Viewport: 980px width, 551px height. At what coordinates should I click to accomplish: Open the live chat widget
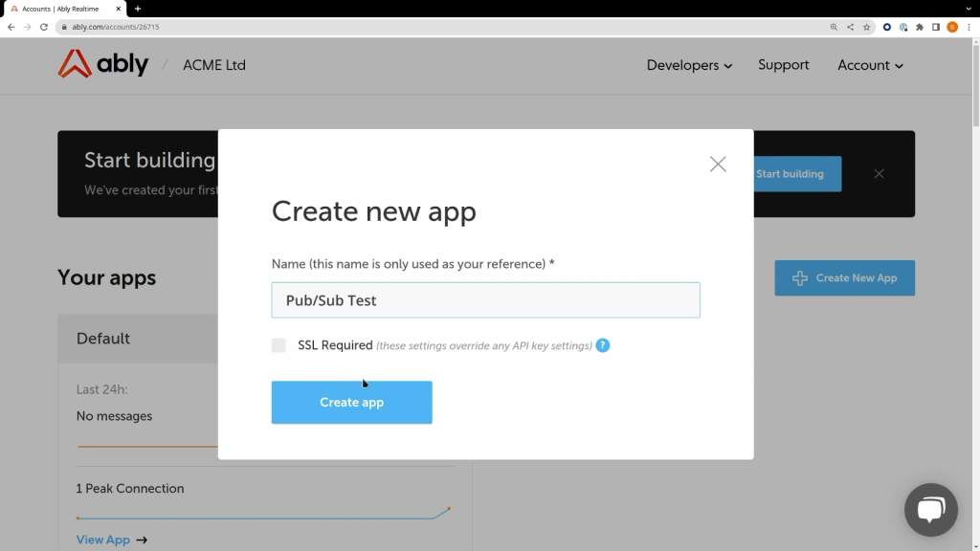pyautogui.click(x=930, y=509)
